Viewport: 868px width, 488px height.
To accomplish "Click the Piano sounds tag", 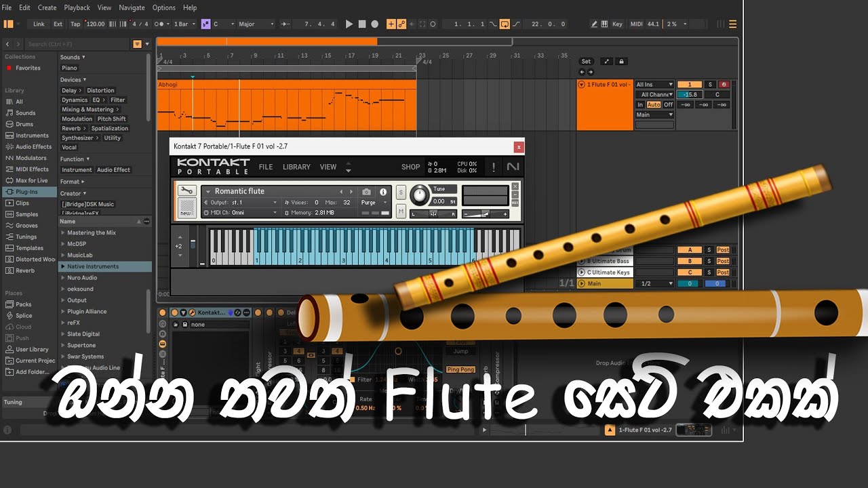I will (x=69, y=68).
